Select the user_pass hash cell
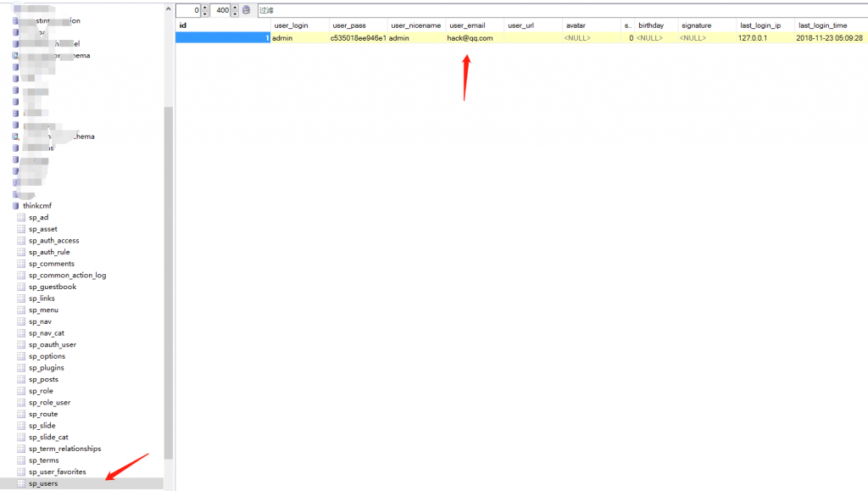The height and width of the screenshot is (491, 868). tap(358, 38)
